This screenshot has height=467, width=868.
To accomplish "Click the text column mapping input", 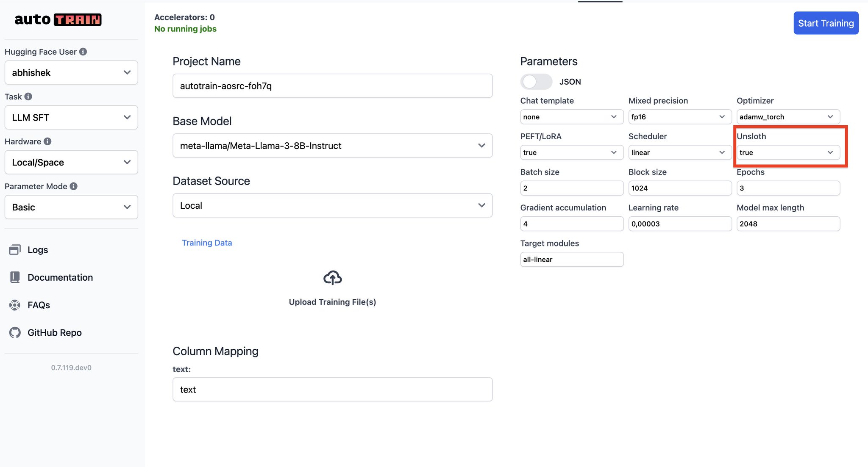I will click(333, 390).
